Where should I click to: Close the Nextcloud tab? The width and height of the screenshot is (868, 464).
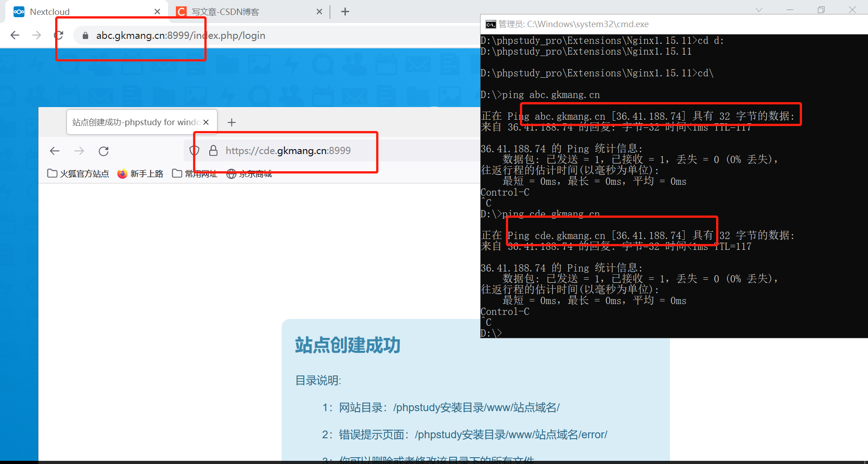pos(157,12)
